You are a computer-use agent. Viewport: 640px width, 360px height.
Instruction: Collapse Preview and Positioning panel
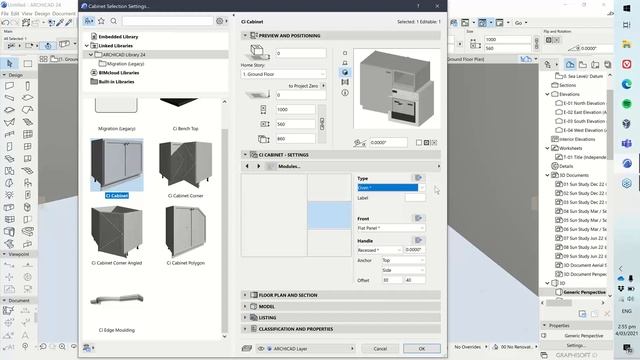click(x=245, y=36)
